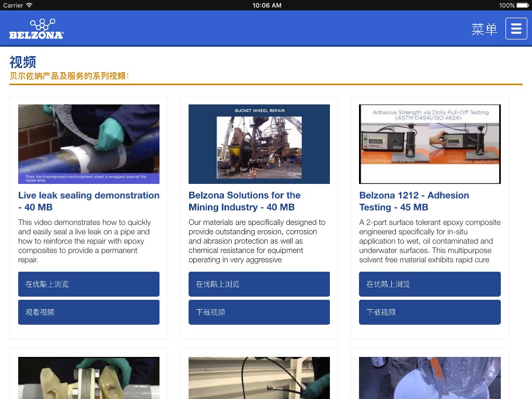Open Adhesive Strength Dolly Pull-Off thumbnail
This screenshot has height=399, width=532.
point(430,144)
